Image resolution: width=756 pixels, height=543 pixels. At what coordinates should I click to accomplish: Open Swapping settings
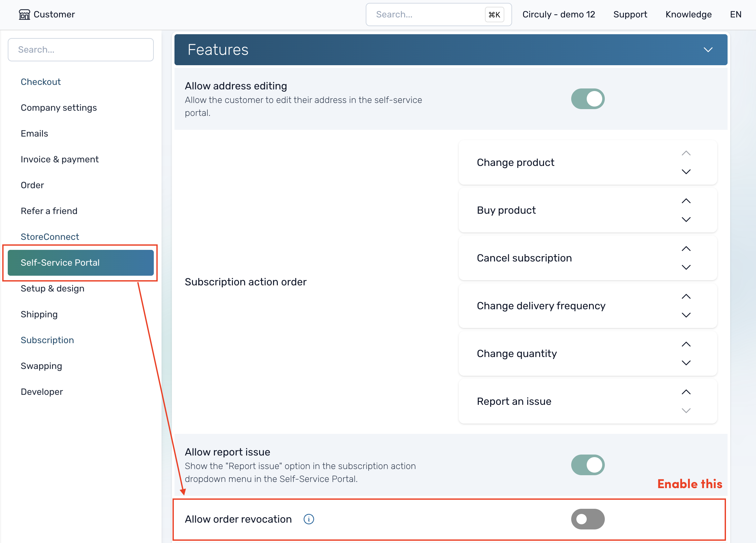tap(41, 366)
